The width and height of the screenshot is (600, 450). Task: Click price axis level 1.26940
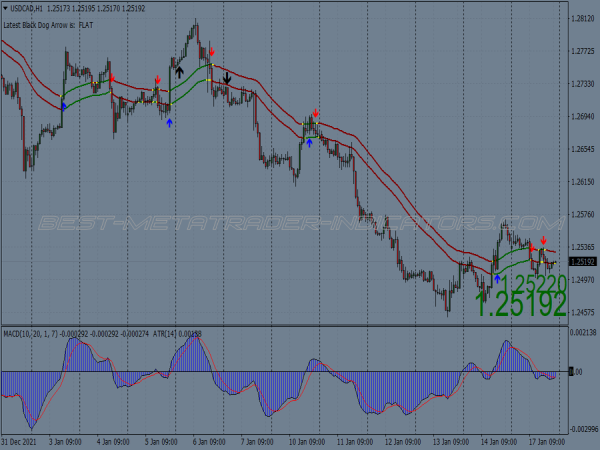[x=583, y=116]
